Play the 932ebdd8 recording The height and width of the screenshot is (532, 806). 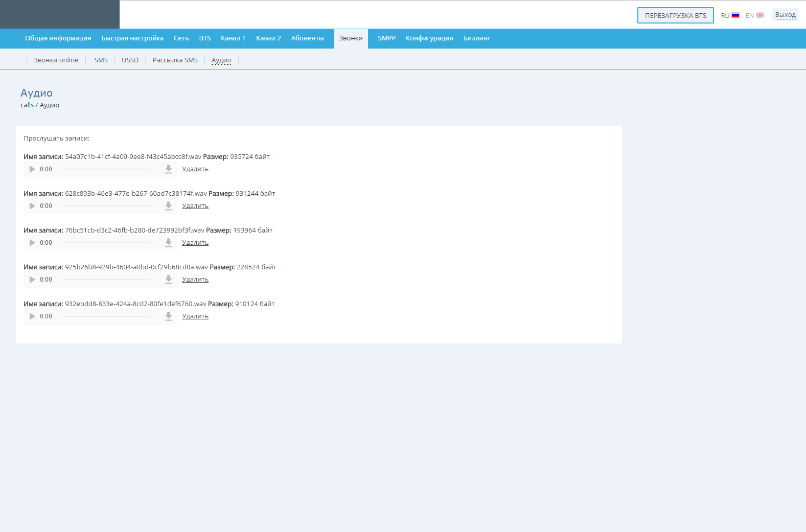pos(32,316)
